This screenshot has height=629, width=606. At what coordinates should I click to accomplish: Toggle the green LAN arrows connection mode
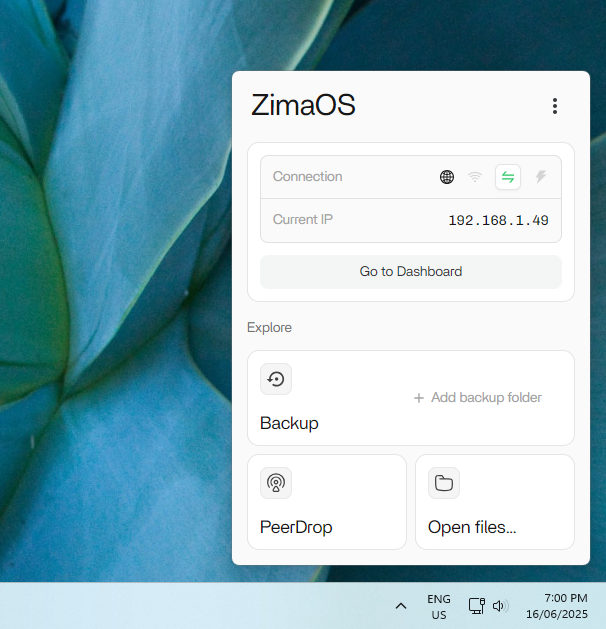click(508, 177)
